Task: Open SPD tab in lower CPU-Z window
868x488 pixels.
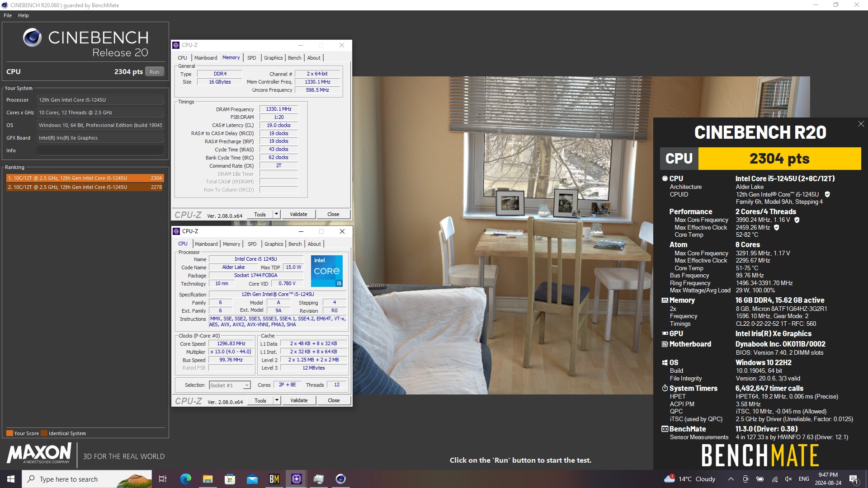Action: (x=252, y=244)
